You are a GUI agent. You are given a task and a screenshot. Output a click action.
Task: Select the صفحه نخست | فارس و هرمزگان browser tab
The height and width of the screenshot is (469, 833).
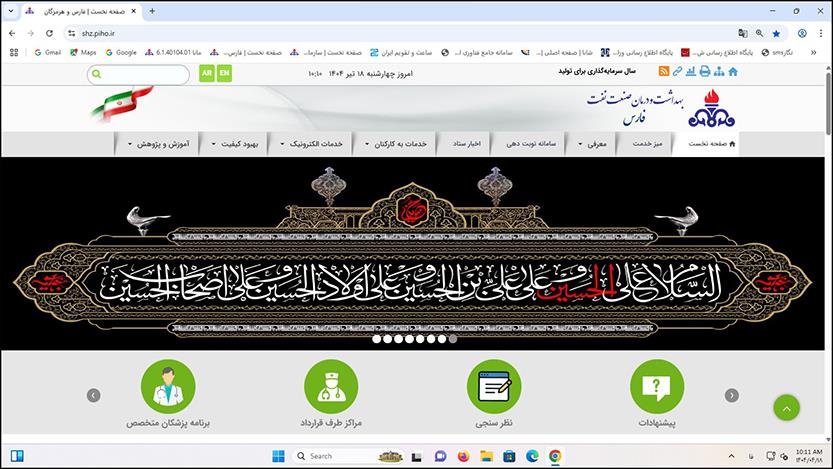click(x=82, y=11)
